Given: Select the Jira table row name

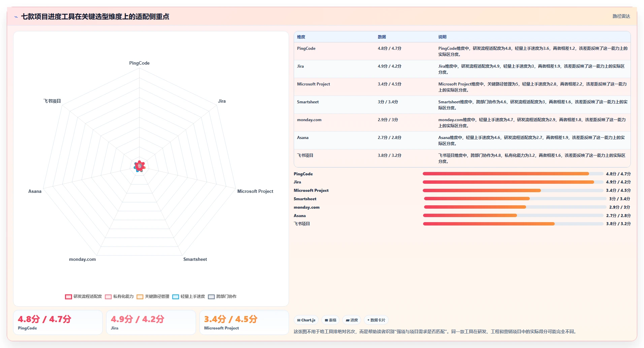Looking at the screenshot, I should click(300, 66).
